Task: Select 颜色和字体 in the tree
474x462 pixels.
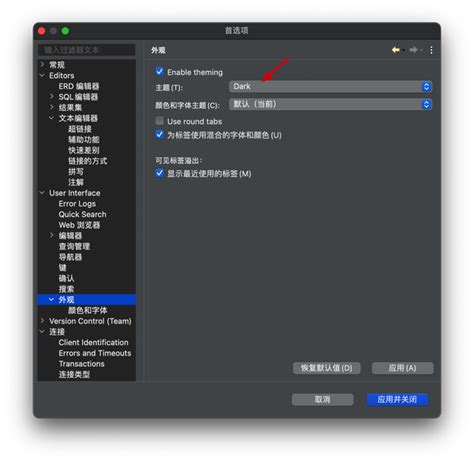Action: (x=88, y=310)
